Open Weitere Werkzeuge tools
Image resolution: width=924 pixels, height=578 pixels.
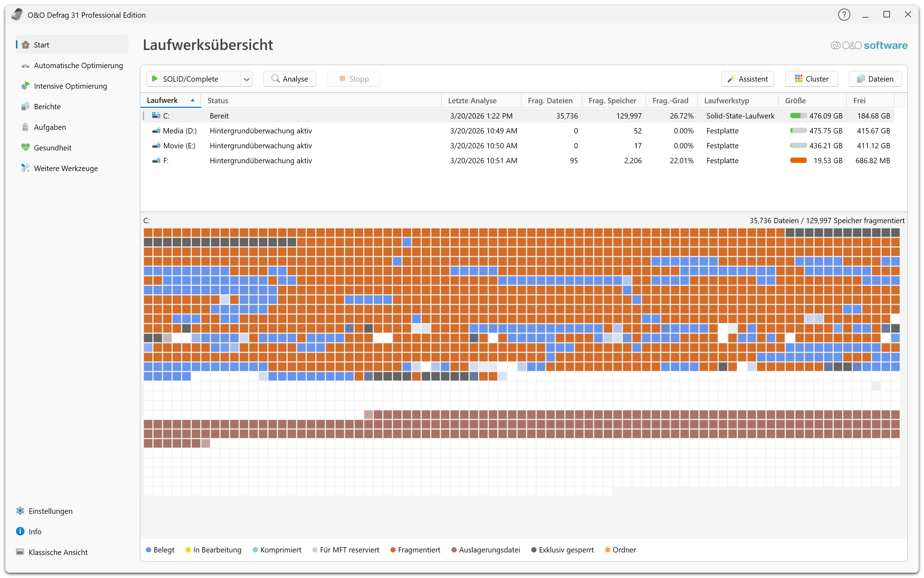click(66, 169)
